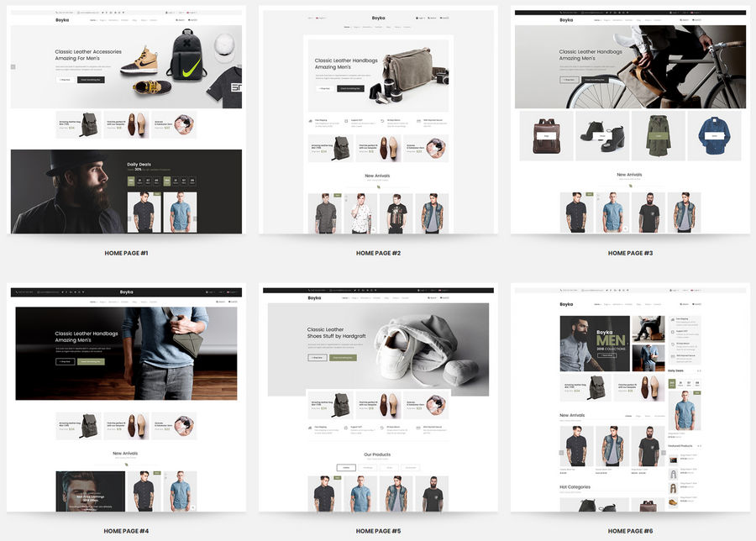Click "Hot Categories" heading in Home Page #6

tap(575, 487)
